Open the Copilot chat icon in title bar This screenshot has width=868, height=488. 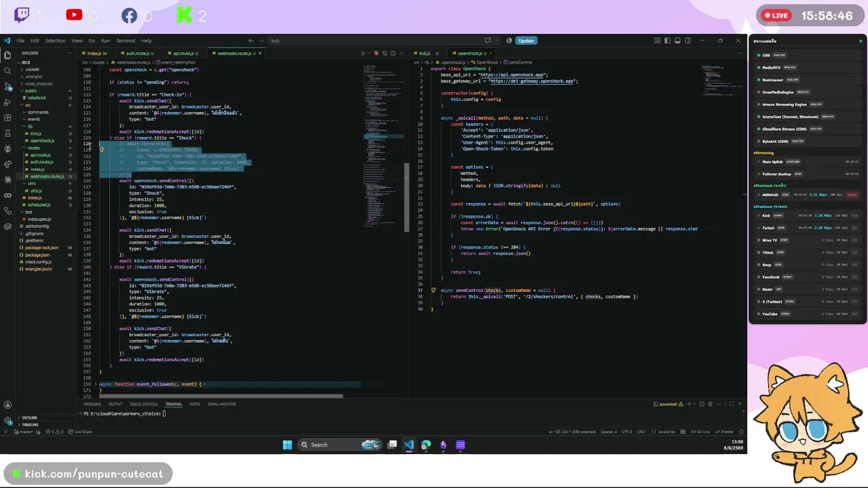pos(488,41)
